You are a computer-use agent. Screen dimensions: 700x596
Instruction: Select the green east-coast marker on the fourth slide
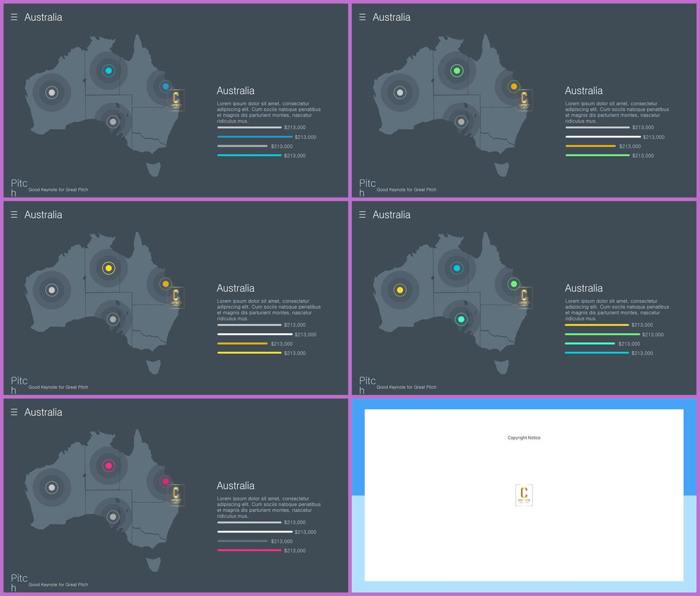pyautogui.click(x=514, y=283)
